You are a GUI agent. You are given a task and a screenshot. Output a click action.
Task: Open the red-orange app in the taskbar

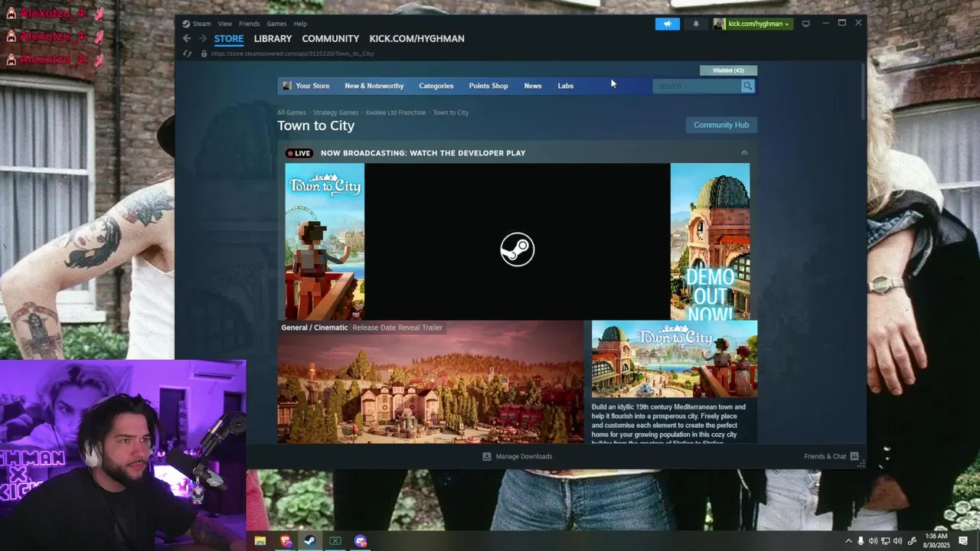(286, 541)
